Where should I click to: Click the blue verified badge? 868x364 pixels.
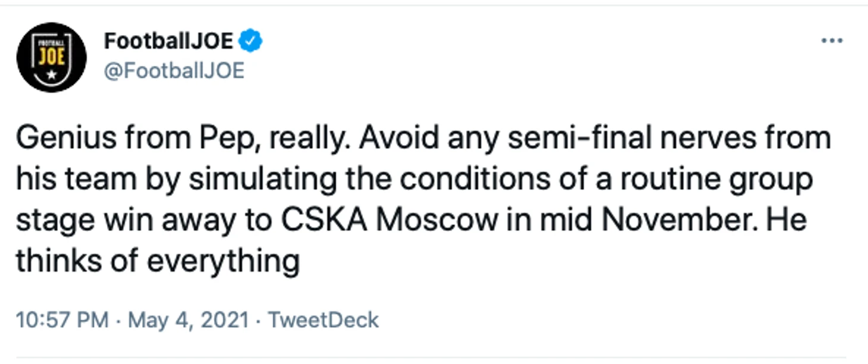tap(250, 41)
